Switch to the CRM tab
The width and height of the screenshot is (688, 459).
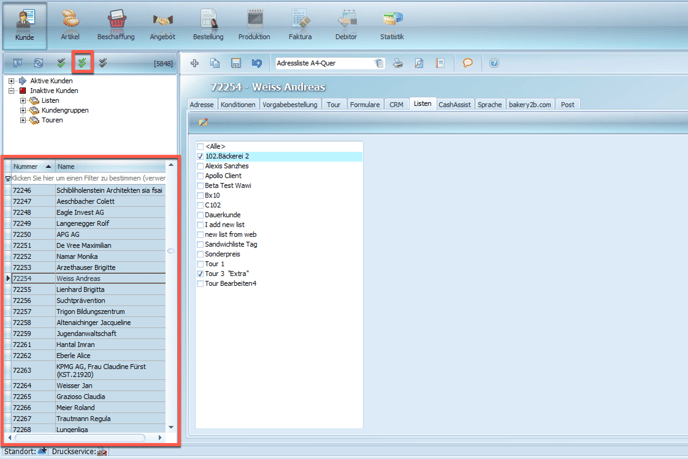tap(396, 104)
